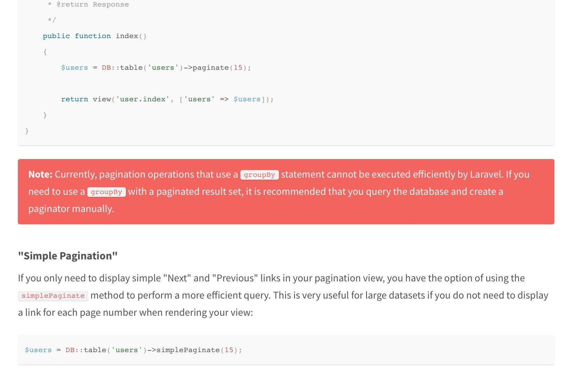564x392 pixels.
Task: Click the simplePaginate inline code tag
Action: [53, 296]
